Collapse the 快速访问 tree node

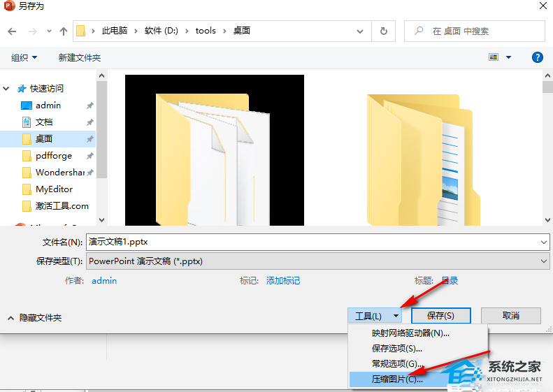(6, 89)
